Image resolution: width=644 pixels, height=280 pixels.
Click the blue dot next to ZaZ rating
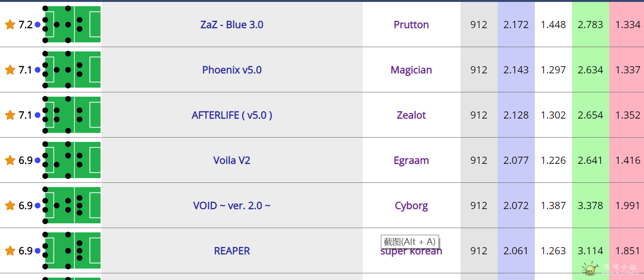click(x=38, y=25)
